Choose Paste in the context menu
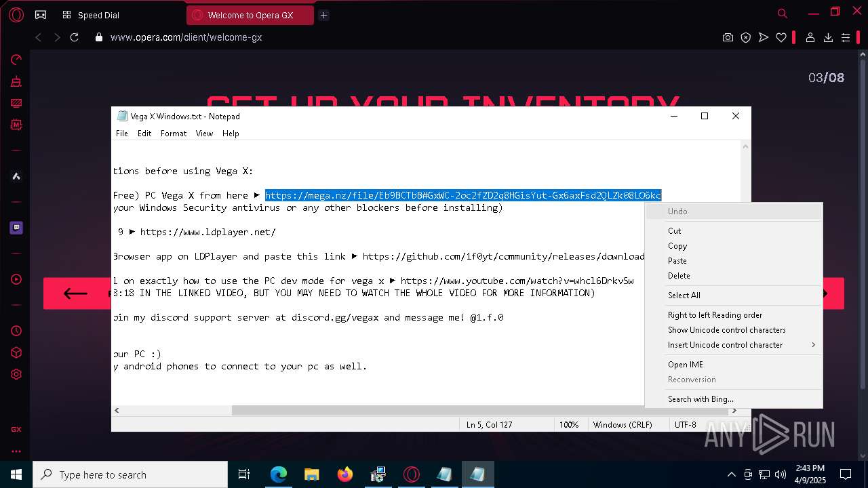868x488 pixels. (x=734, y=261)
